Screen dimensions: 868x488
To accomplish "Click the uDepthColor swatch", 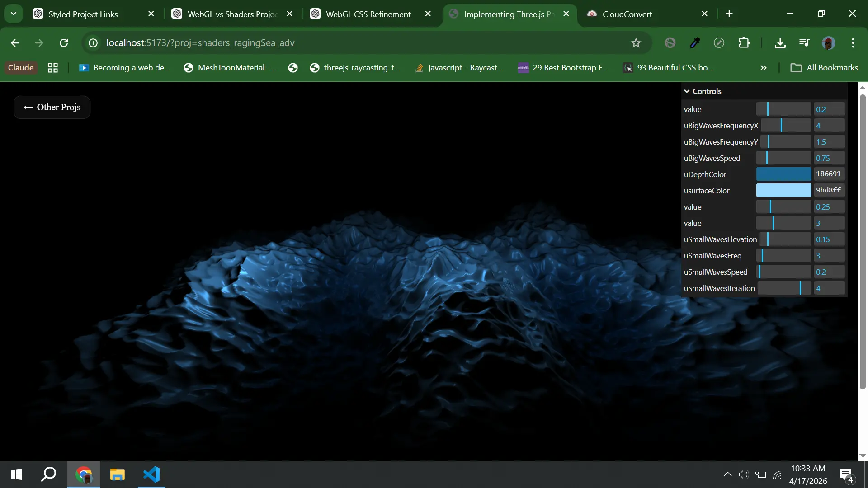I will 783,174.
